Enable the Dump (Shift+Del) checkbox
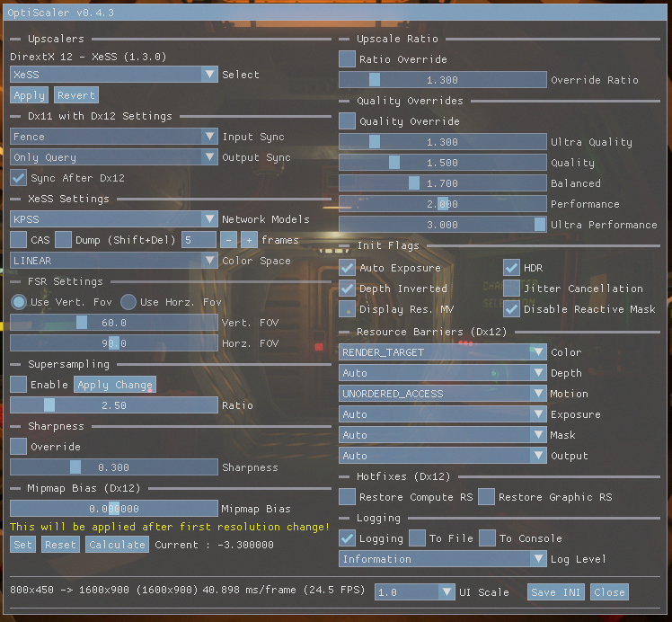 (x=63, y=240)
